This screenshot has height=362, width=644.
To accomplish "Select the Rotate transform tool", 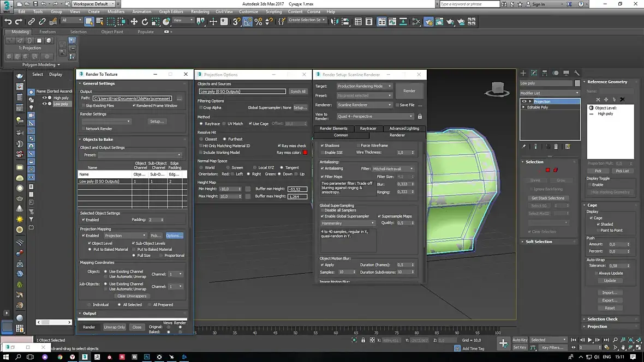I will coord(145,22).
